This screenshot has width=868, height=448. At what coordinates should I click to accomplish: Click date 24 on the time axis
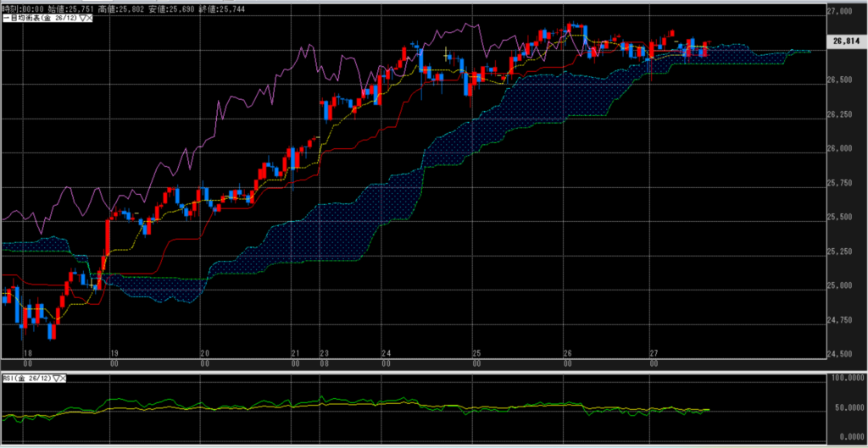[386, 354]
